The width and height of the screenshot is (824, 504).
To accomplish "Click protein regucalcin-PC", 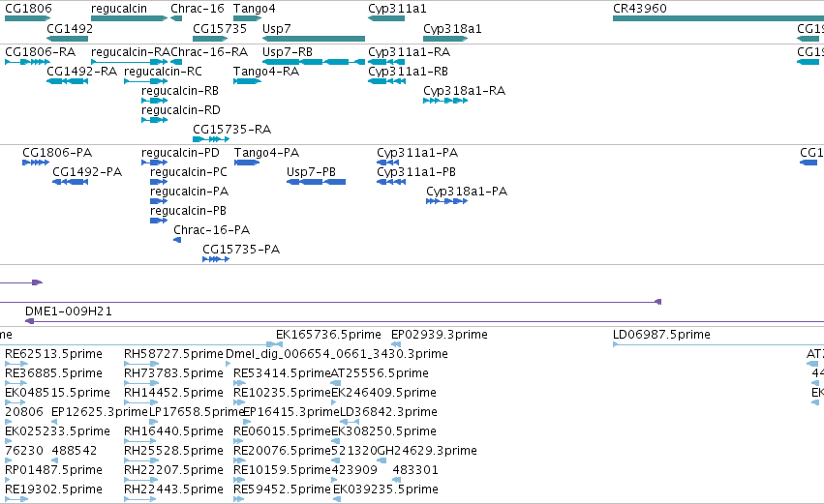I will (x=189, y=172).
